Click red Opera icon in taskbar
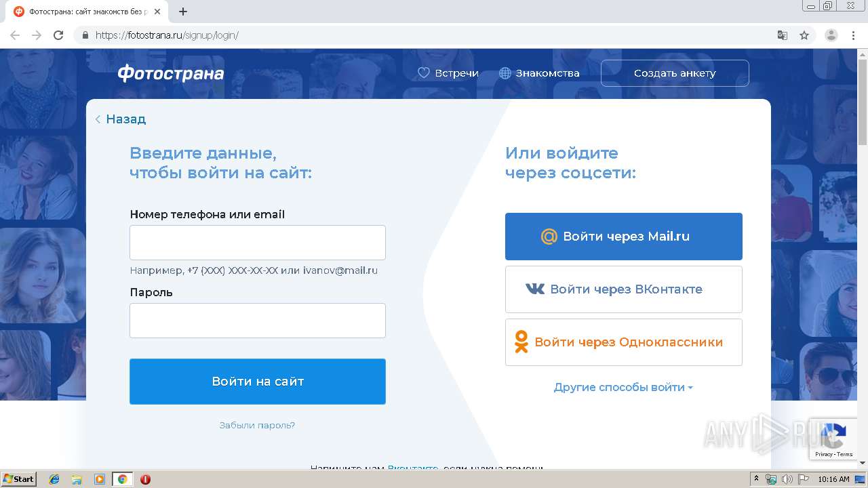 145,479
